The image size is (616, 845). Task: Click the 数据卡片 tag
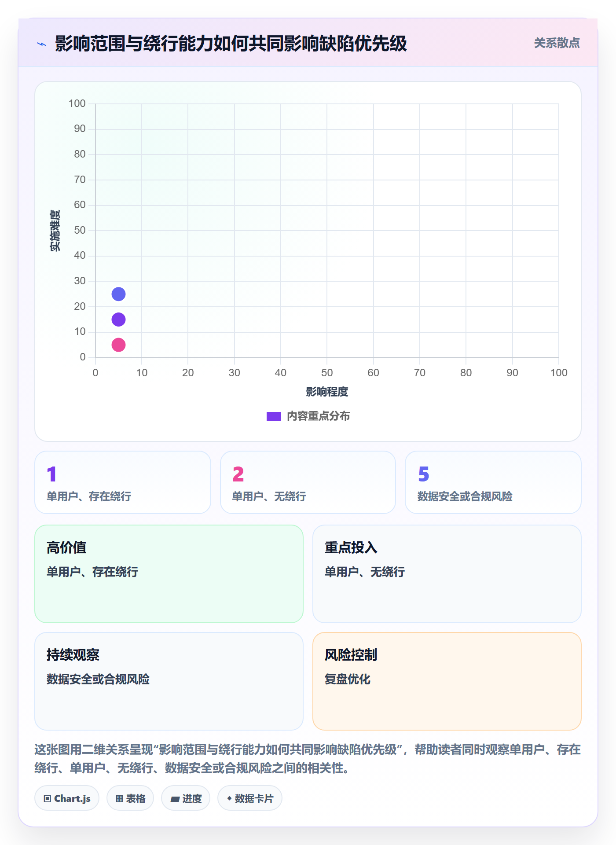pyautogui.click(x=250, y=798)
